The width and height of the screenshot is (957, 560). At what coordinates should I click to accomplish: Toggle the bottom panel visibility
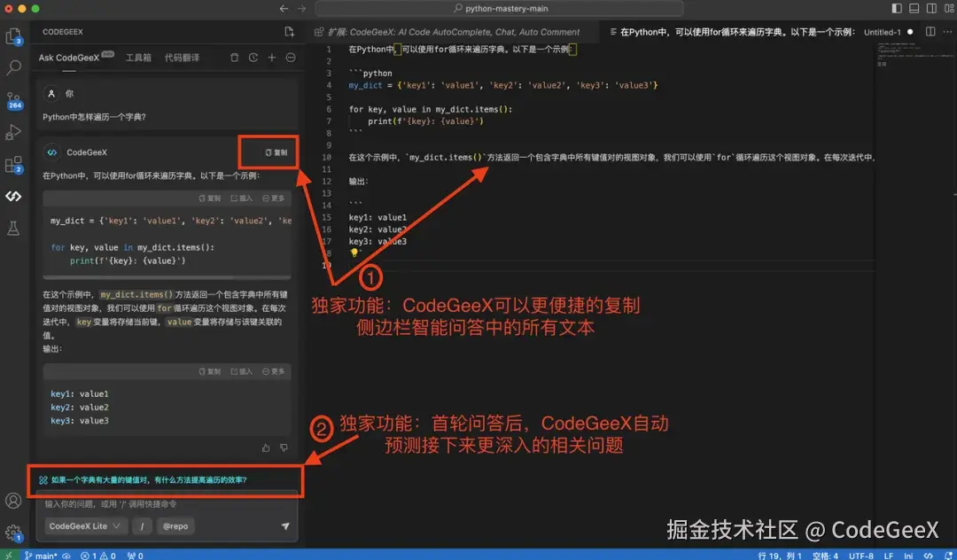coord(914,7)
